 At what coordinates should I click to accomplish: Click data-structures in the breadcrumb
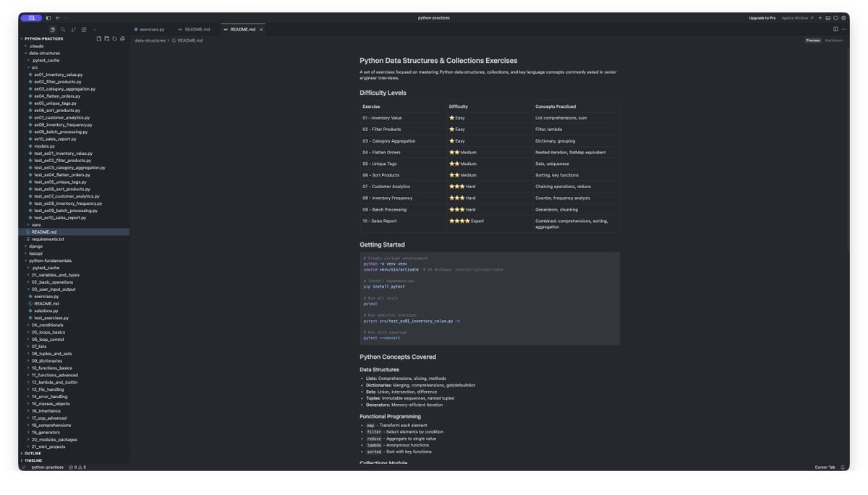coord(150,41)
